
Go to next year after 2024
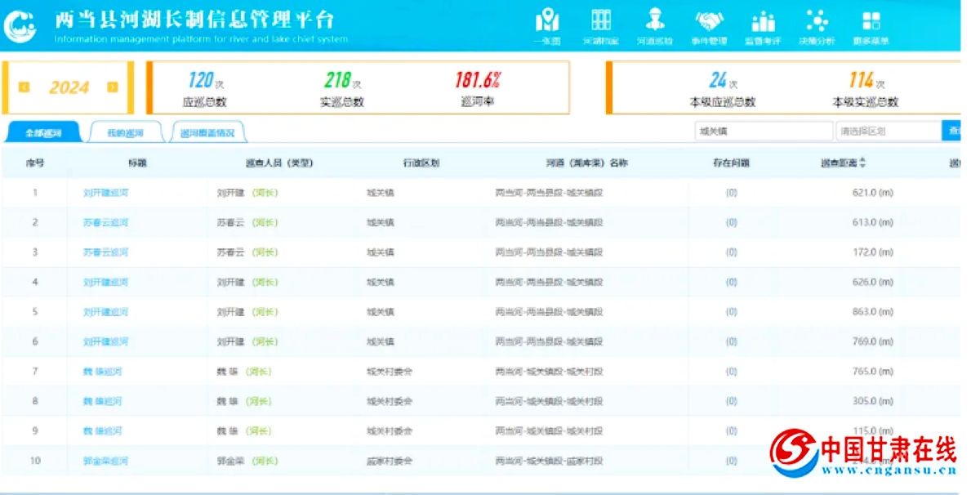click(113, 87)
